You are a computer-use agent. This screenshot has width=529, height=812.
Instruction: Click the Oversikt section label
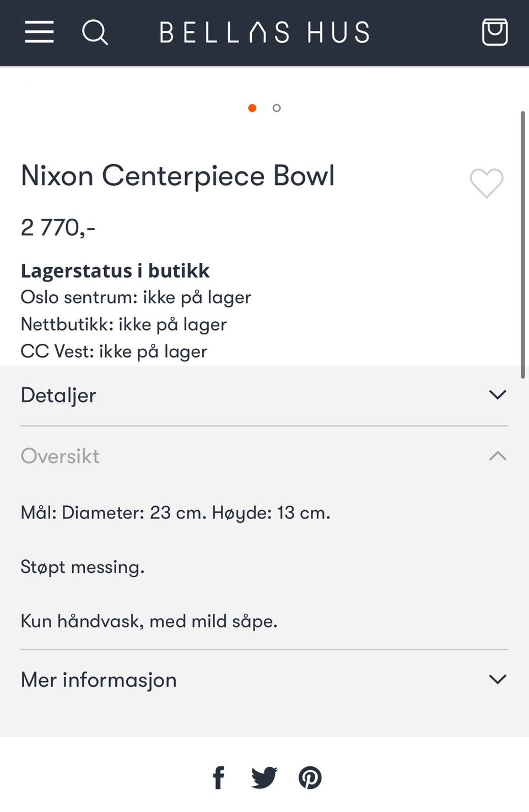tap(60, 456)
